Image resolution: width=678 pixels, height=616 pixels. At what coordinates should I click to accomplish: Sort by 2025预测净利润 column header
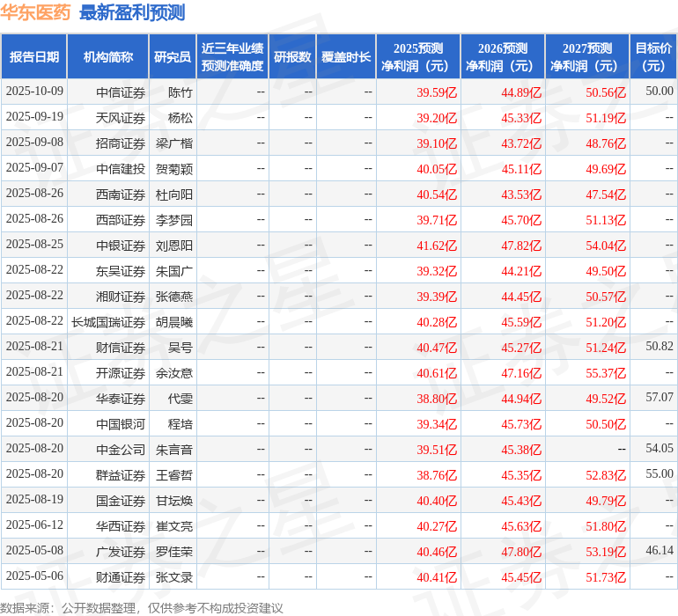(418, 57)
